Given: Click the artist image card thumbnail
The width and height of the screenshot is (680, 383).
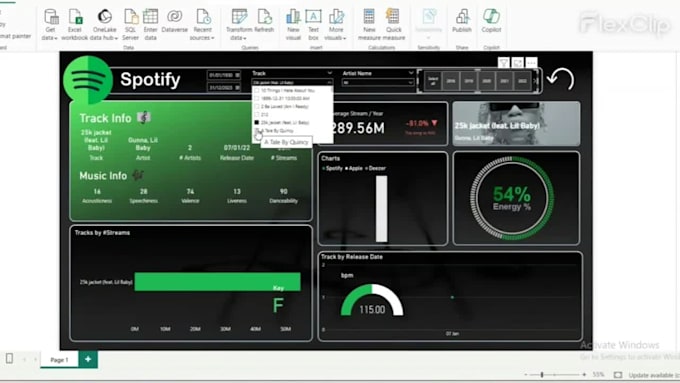Looking at the screenshot, I should 516,124.
